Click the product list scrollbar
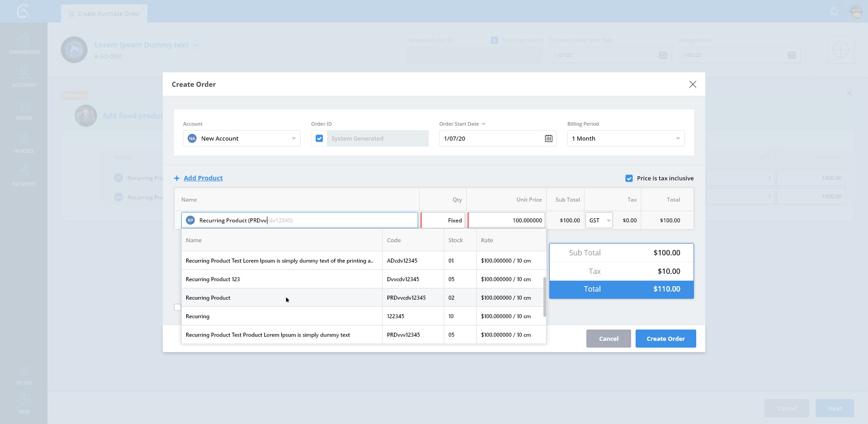 (544, 297)
